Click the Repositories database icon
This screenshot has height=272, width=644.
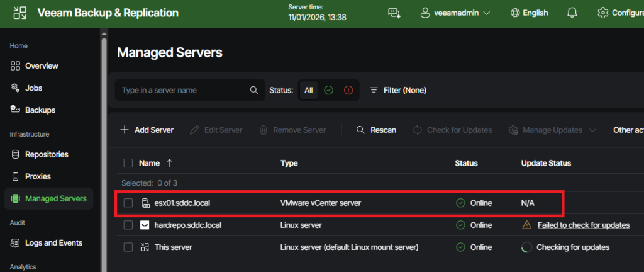[x=15, y=154]
